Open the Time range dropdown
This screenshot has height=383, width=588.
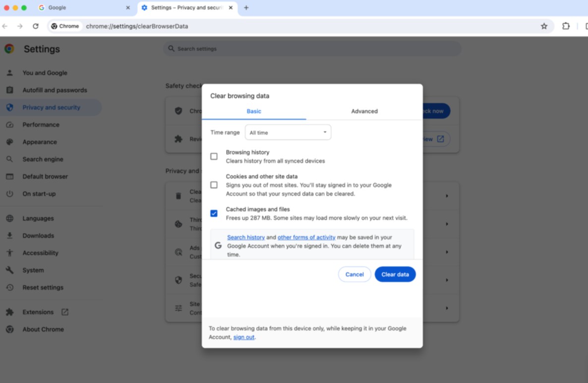point(288,132)
